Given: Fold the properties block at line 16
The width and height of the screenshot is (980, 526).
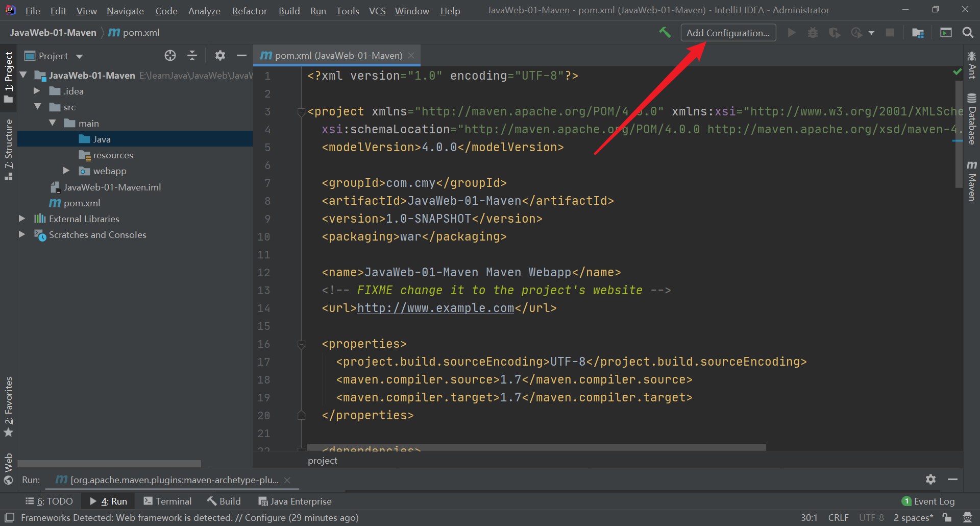Looking at the screenshot, I should [301, 345].
